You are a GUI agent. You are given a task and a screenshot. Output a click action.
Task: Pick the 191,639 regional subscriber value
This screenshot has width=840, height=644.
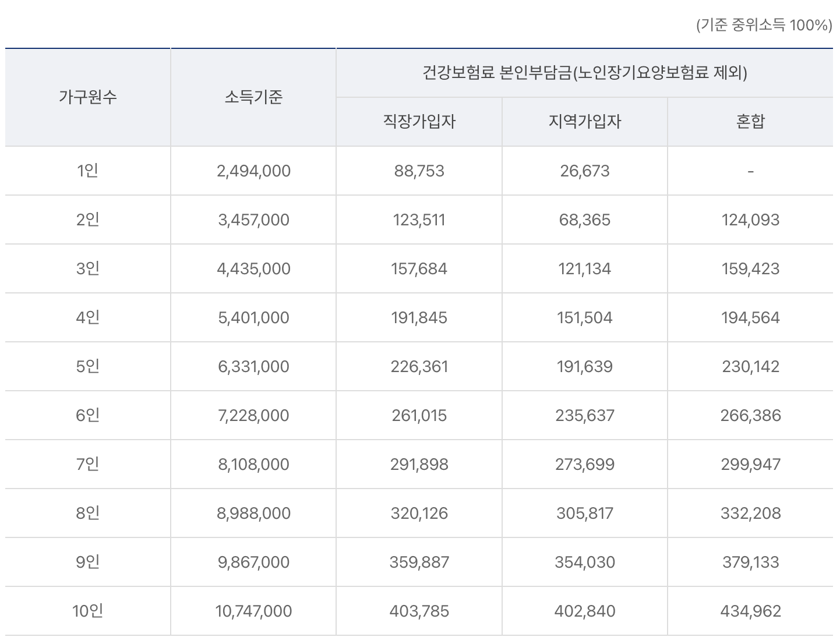[584, 366]
